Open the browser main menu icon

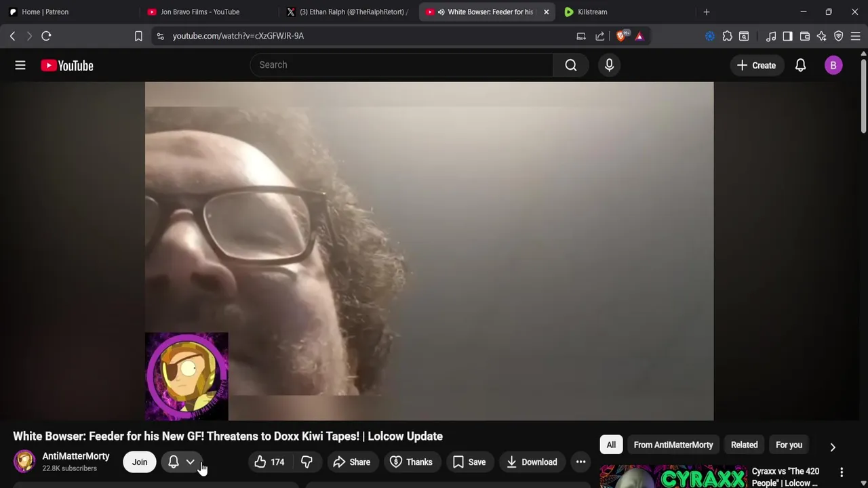(x=856, y=36)
